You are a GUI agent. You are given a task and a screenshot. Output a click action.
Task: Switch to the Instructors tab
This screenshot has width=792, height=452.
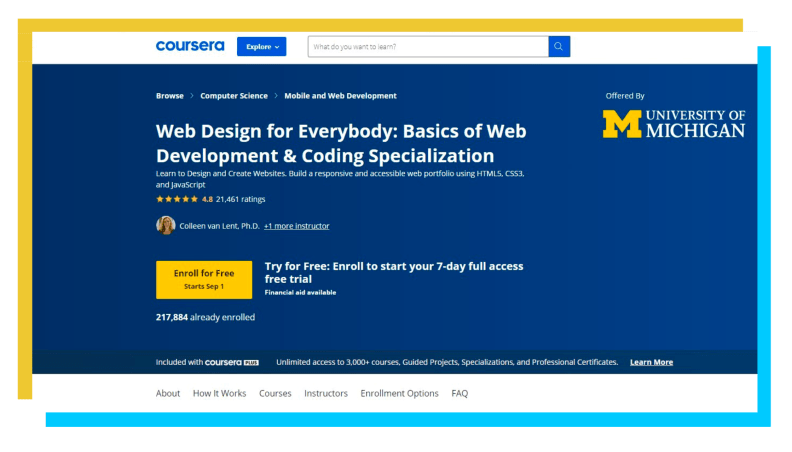(x=326, y=393)
